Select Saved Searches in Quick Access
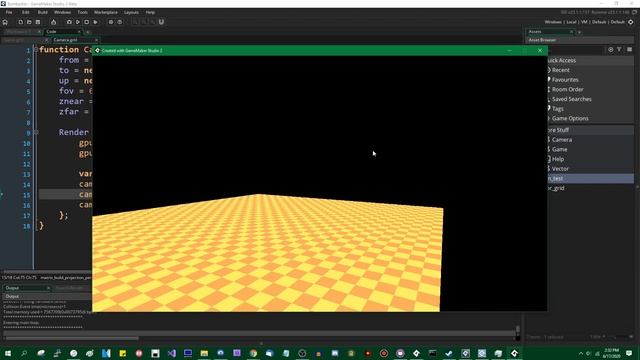 tap(571, 99)
